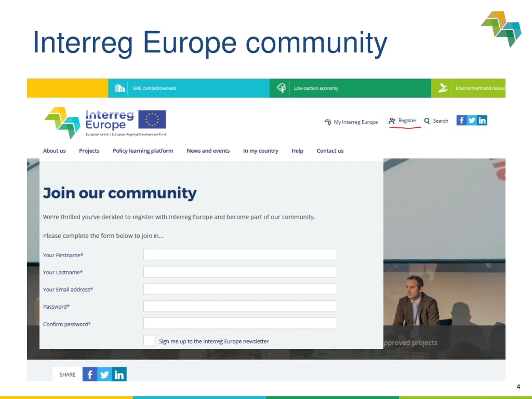Select the yellow topic bar segment
The height and width of the screenshot is (399, 532).
click(x=68, y=88)
